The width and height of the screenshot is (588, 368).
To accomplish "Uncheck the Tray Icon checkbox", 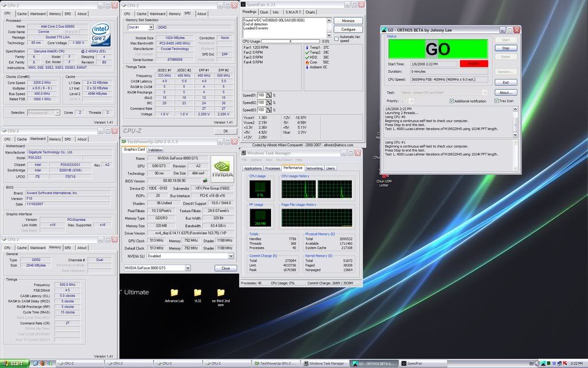I will pyautogui.click(x=497, y=101).
